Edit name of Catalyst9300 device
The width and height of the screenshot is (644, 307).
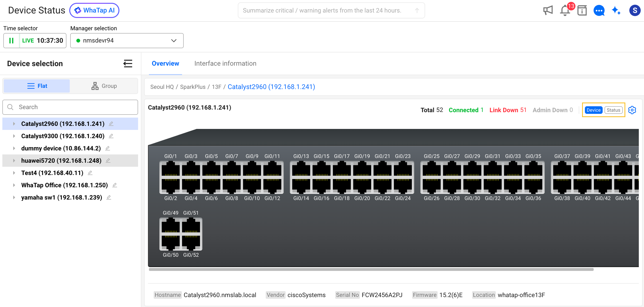[111, 136]
